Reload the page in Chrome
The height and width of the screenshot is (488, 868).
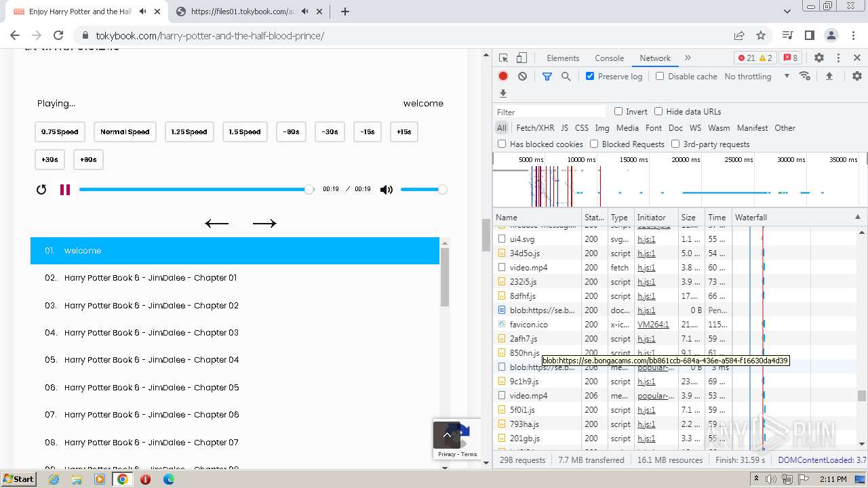tap(58, 35)
